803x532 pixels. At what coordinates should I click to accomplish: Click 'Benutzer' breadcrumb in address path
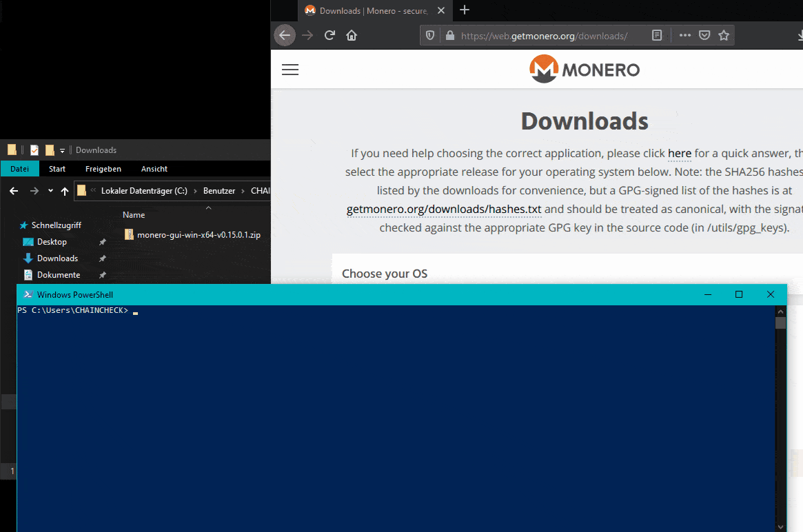(x=219, y=190)
